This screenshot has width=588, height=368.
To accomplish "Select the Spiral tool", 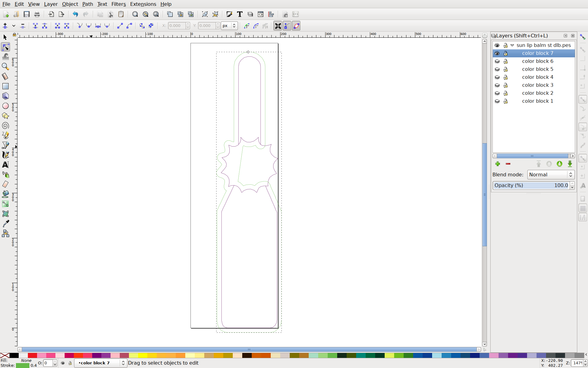I will 6,125.
